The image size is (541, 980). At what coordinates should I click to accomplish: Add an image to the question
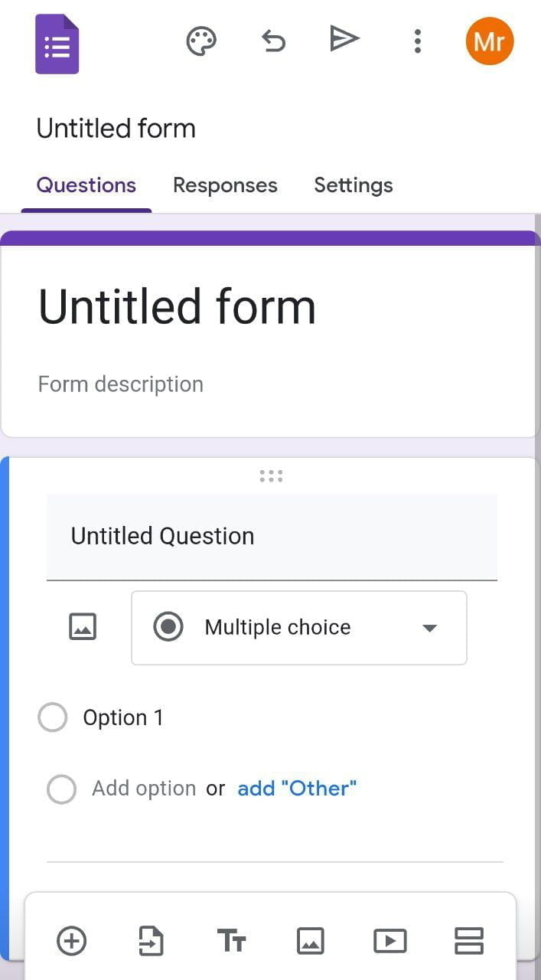pos(83,628)
